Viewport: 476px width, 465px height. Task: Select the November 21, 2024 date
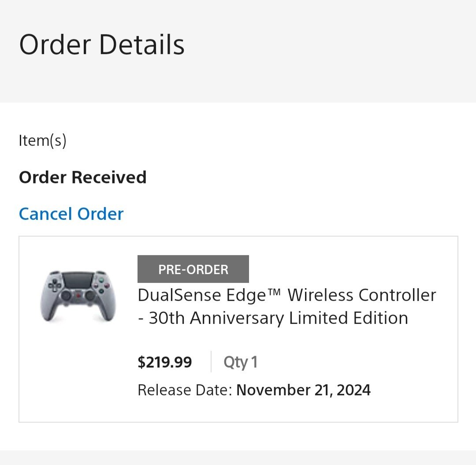tap(303, 390)
